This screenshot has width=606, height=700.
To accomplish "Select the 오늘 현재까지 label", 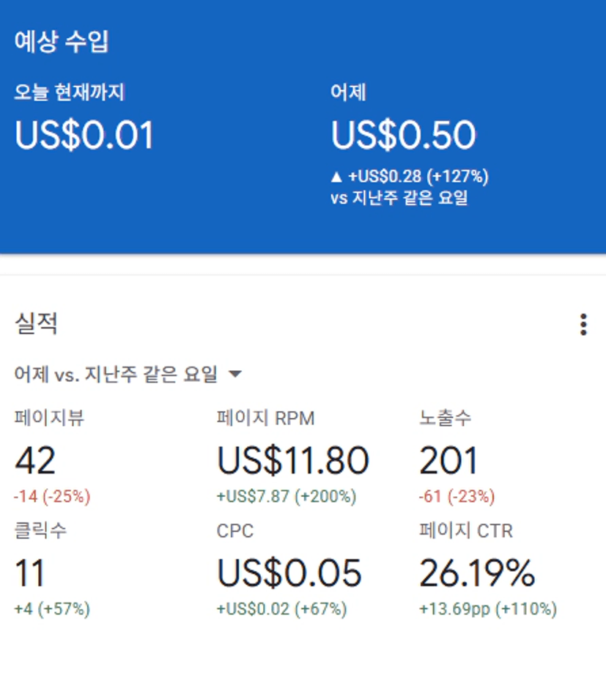I will pyautogui.click(x=70, y=92).
